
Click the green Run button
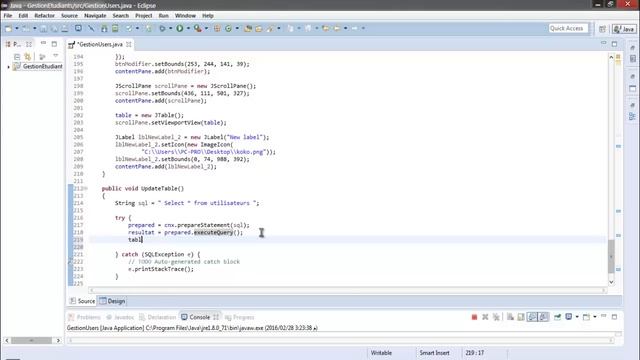[x=180, y=29]
